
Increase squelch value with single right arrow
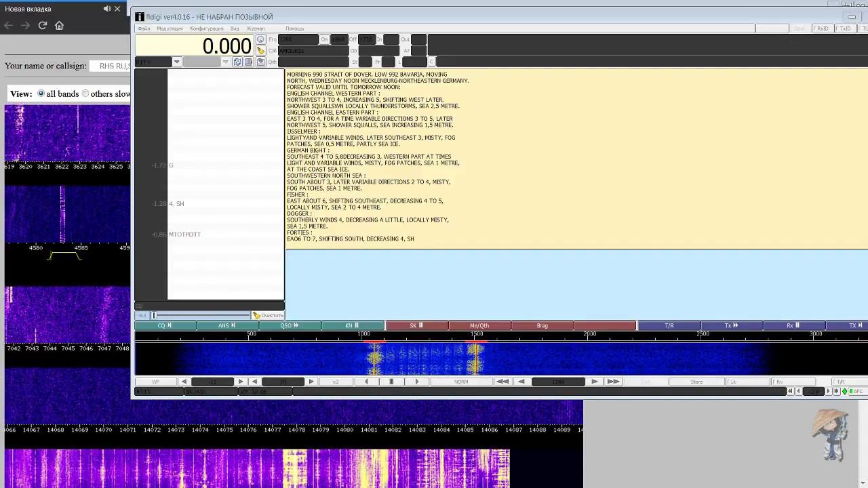tap(828, 391)
